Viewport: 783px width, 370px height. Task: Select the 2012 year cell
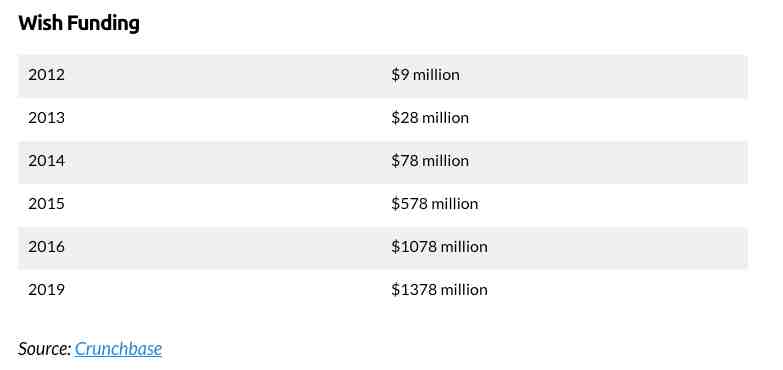pyautogui.click(x=46, y=75)
